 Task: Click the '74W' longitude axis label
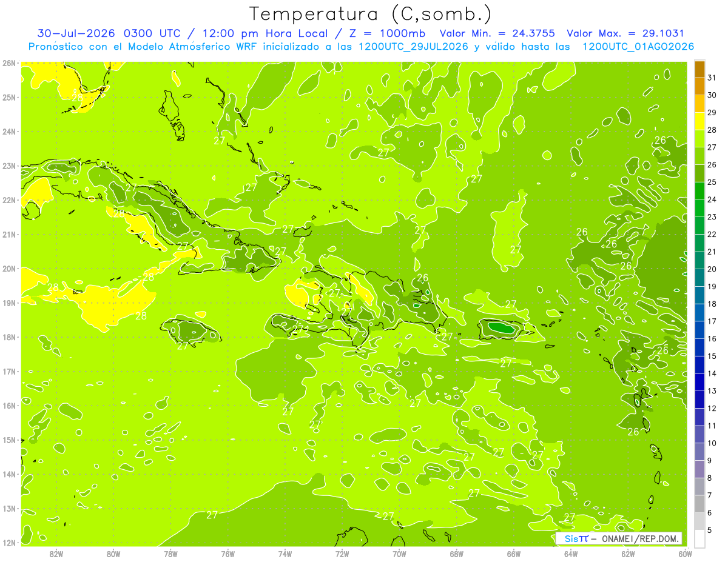(x=285, y=554)
